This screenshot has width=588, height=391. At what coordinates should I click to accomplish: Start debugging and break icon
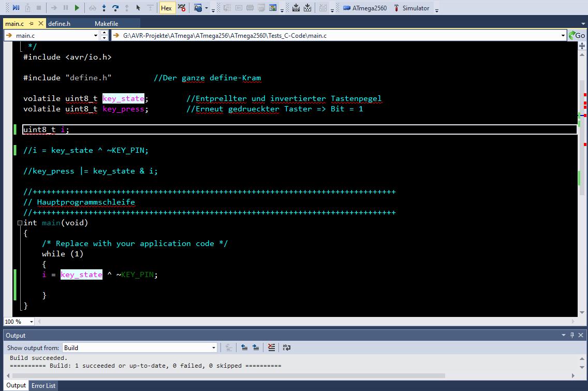tap(16, 7)
